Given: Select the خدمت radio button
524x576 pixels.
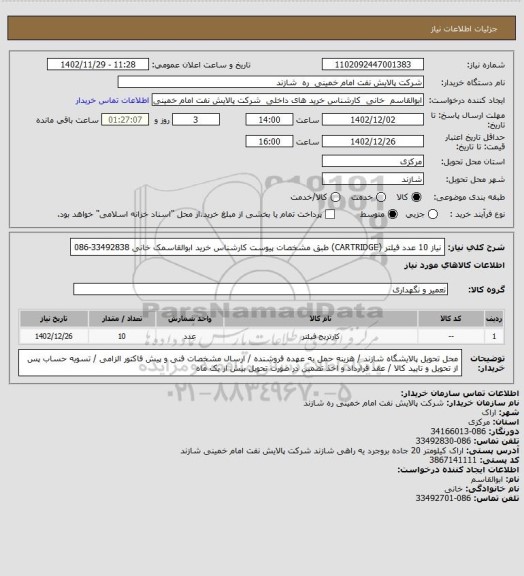Looking at the screenshot, I should point(381,197).
